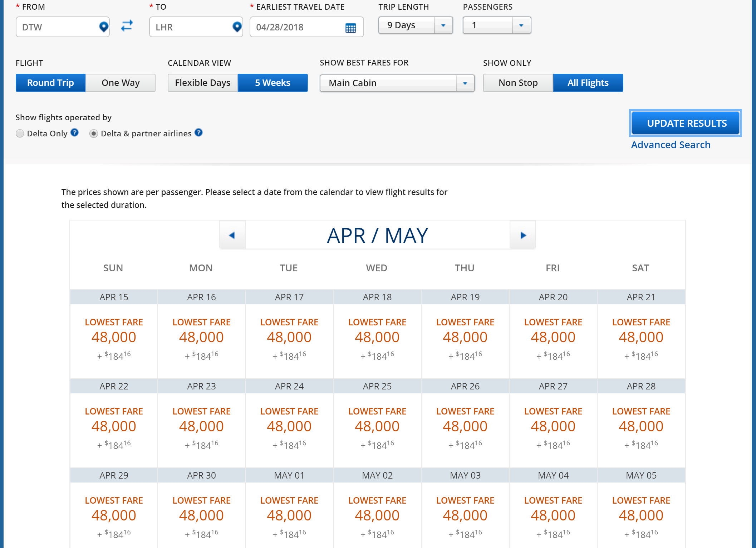This screenshot has height=548, width=756.
Task: Click the FROM field location pin icon
Action: point(103,27)
